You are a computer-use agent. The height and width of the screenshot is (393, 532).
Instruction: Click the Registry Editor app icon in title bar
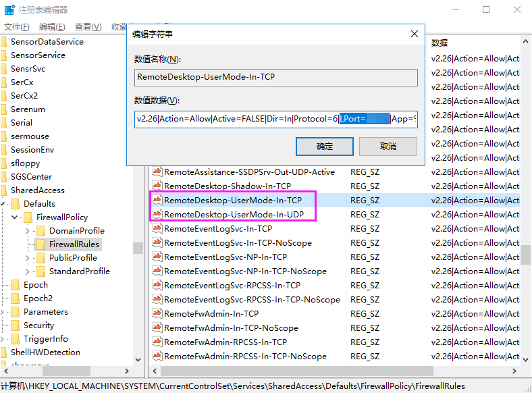coord(9,9)
